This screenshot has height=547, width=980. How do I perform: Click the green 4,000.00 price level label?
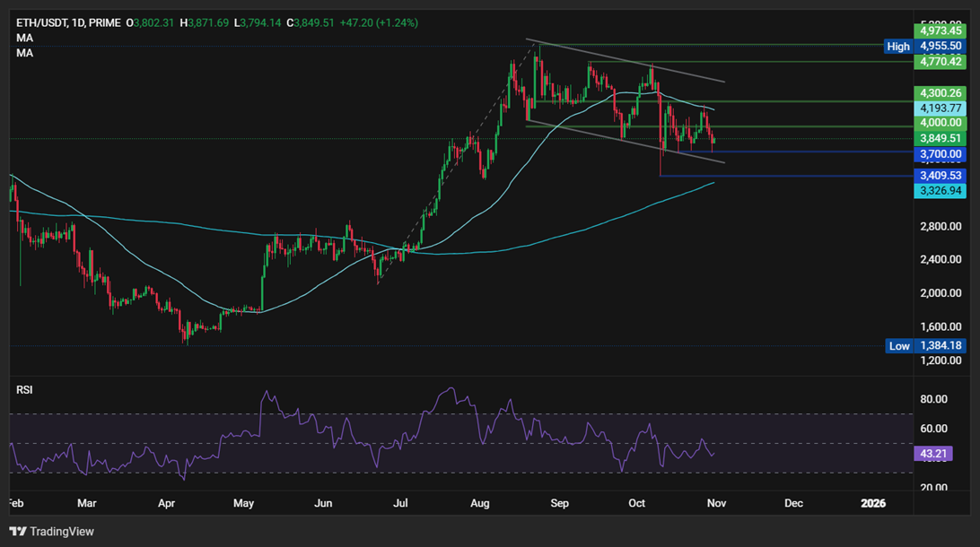940,123
